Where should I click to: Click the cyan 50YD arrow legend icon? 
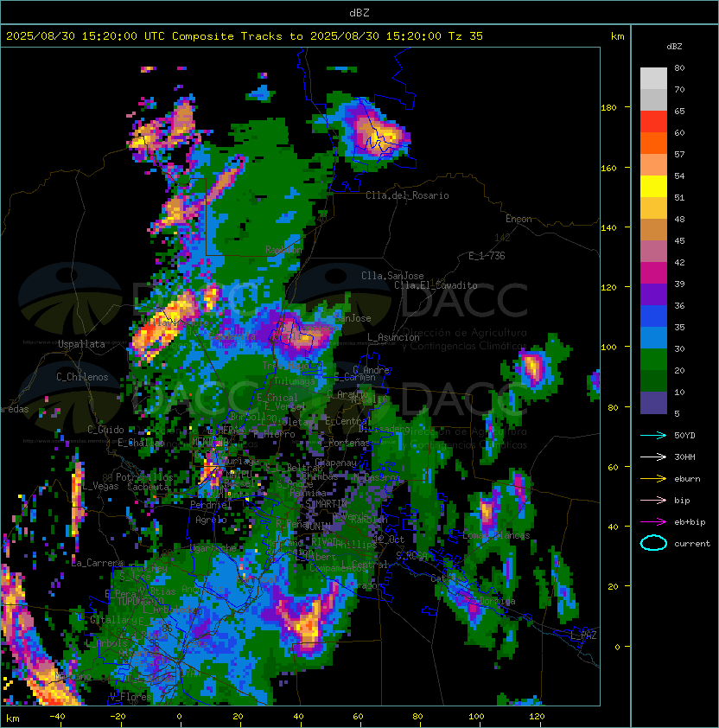(x=653, y=436)
